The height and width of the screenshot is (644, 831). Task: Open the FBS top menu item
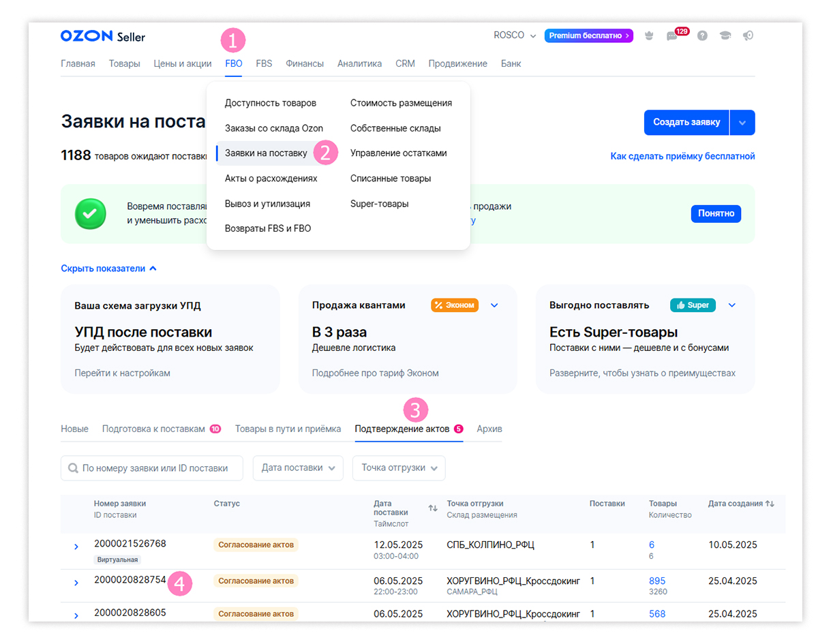tap(264, 63)
